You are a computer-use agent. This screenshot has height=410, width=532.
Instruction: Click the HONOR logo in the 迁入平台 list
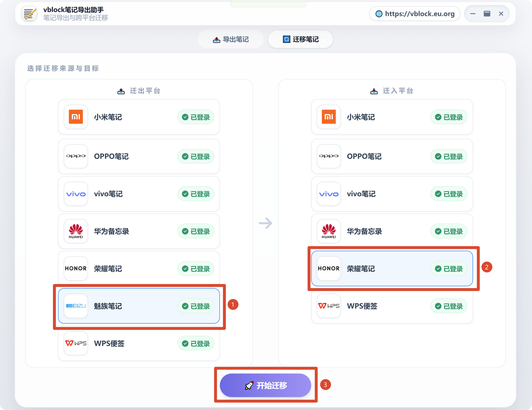[329, 269]
